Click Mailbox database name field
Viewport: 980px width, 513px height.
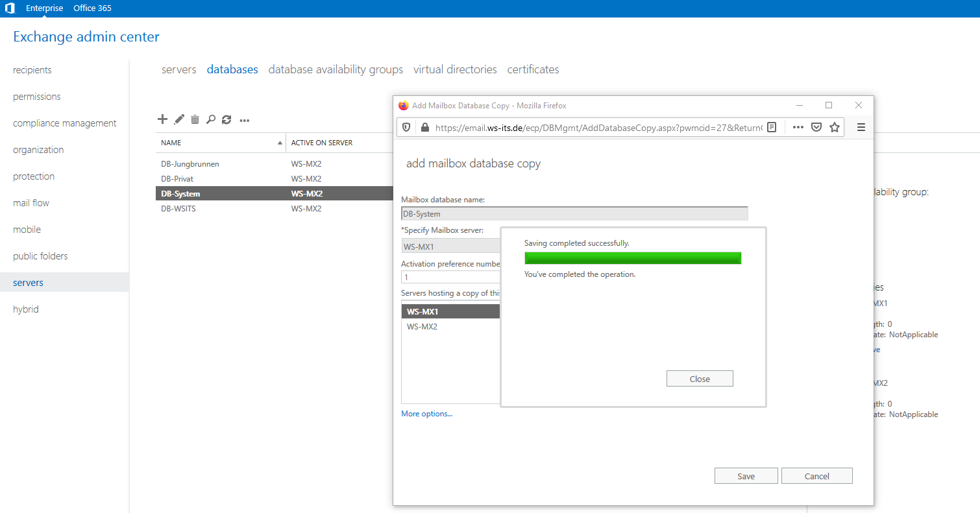pos(574,213)
